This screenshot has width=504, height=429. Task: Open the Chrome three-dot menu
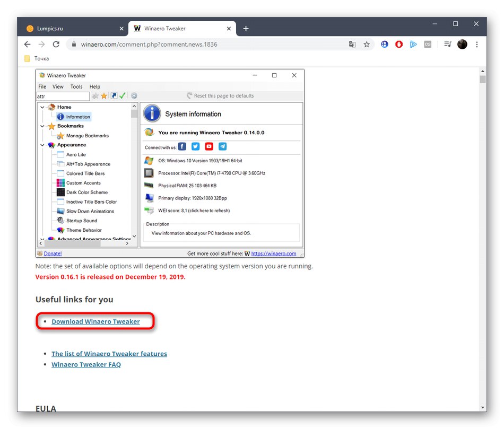pyautogui.click(x=477, y=45)
